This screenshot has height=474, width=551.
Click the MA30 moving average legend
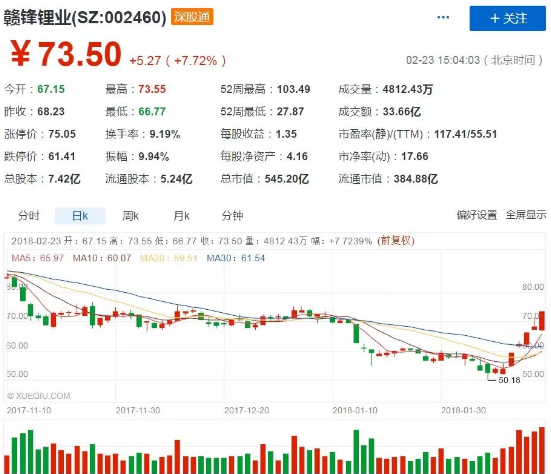235,258
